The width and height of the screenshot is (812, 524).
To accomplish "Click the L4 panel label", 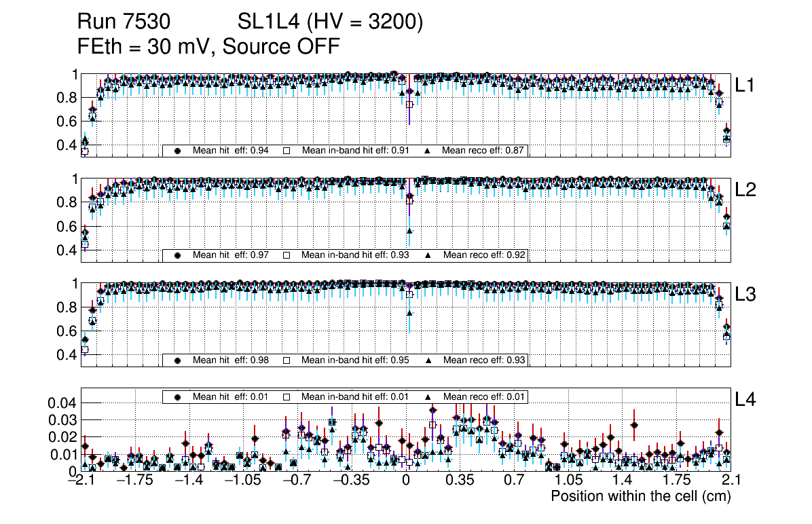I will coord(745,400).
